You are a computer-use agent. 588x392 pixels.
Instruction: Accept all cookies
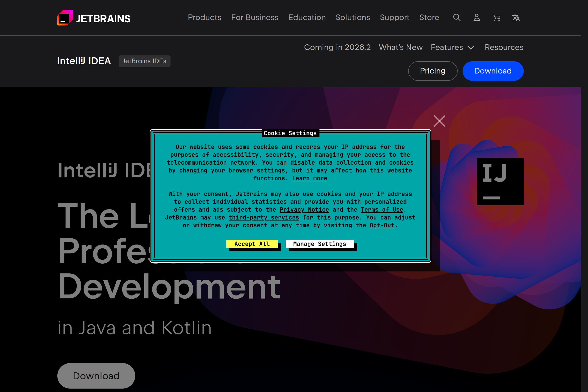tap(252, 244)
